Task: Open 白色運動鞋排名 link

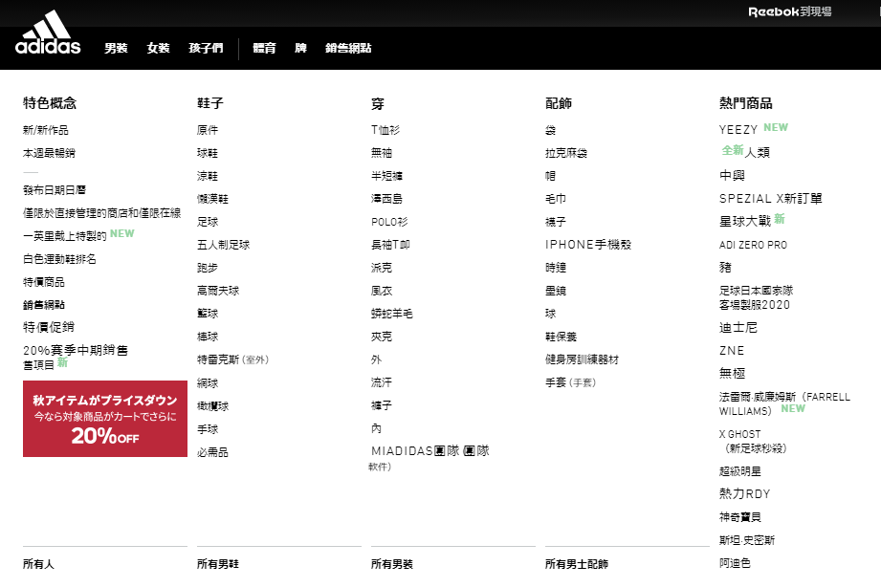Action: click(x=59, y=259)
